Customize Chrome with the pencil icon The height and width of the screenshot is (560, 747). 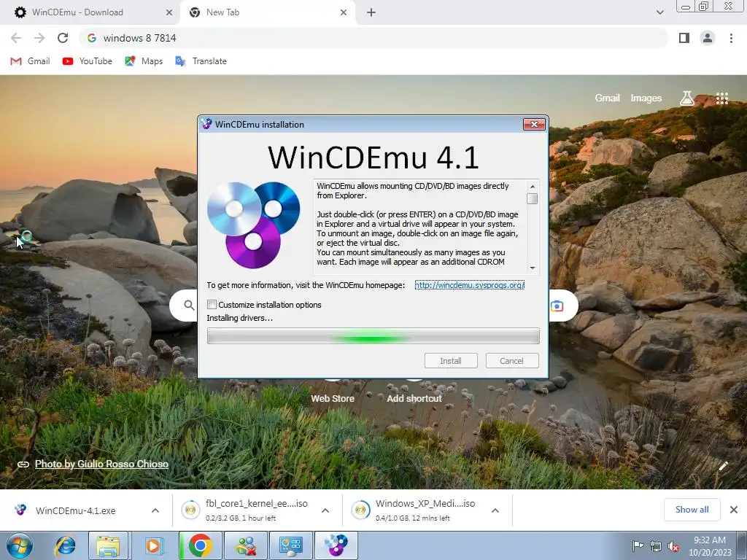723,466
